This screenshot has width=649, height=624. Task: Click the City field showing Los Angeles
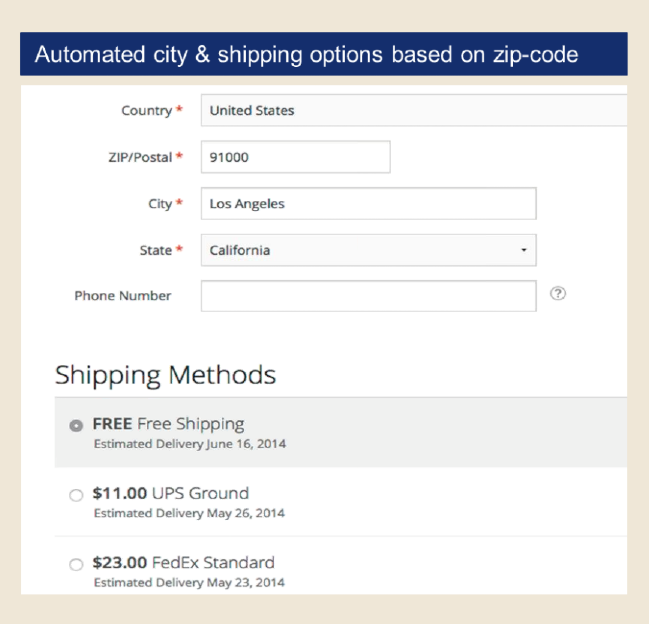(x=369, y=204)
